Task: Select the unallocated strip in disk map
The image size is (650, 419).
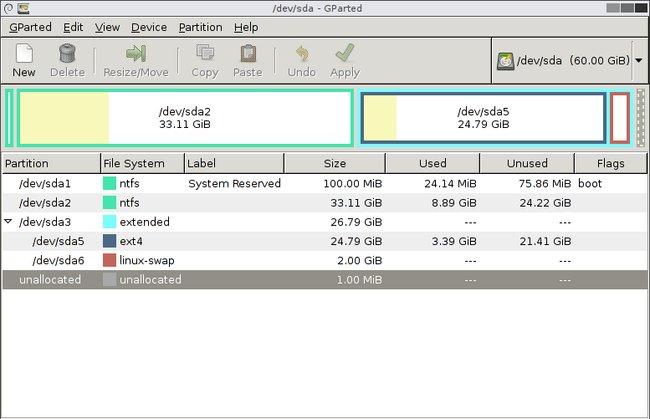Action: [640, 118]
